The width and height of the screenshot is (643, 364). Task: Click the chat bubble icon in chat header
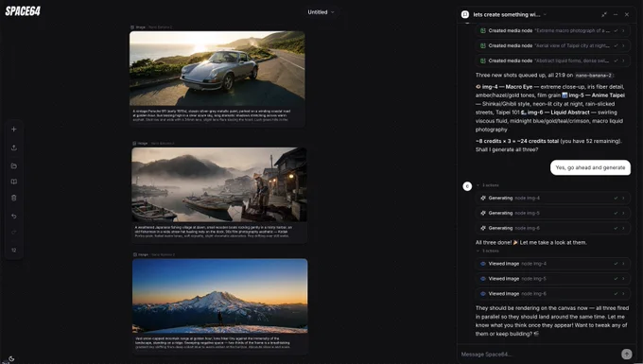click(x=465, y=14)
